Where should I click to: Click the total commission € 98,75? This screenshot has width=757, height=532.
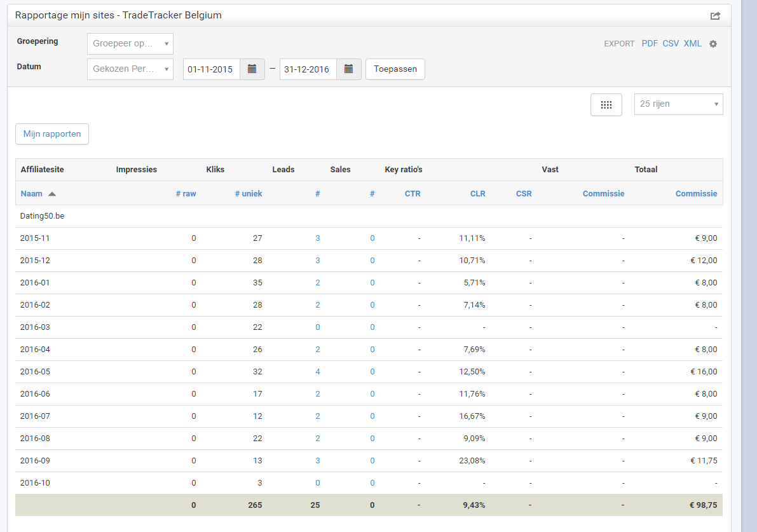pyautogui.click(x=704, y=505)
